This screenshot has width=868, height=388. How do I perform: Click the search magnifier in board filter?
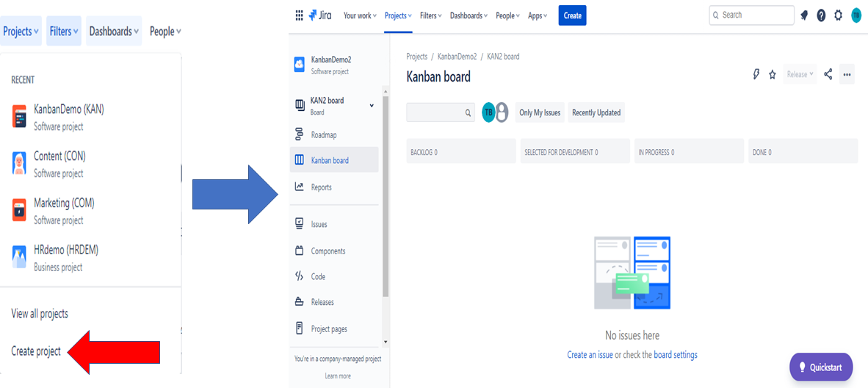point(468,112)
